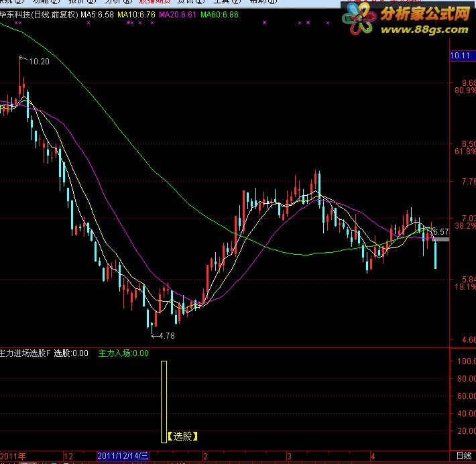The width and height of the screenshot is (476, 464).
Task: Select the green 主力入场:0.00 value
Action: pyautogui.click(x=123, y=353)
